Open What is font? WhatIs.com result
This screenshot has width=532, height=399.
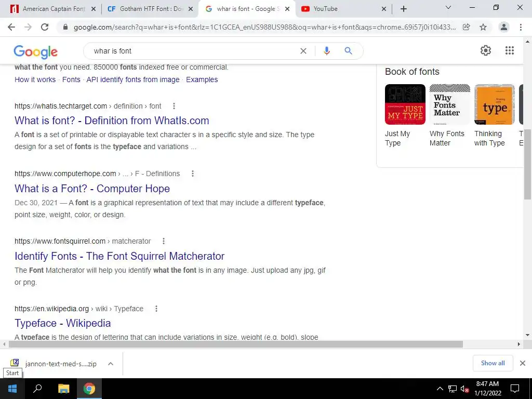pos(112,121)
